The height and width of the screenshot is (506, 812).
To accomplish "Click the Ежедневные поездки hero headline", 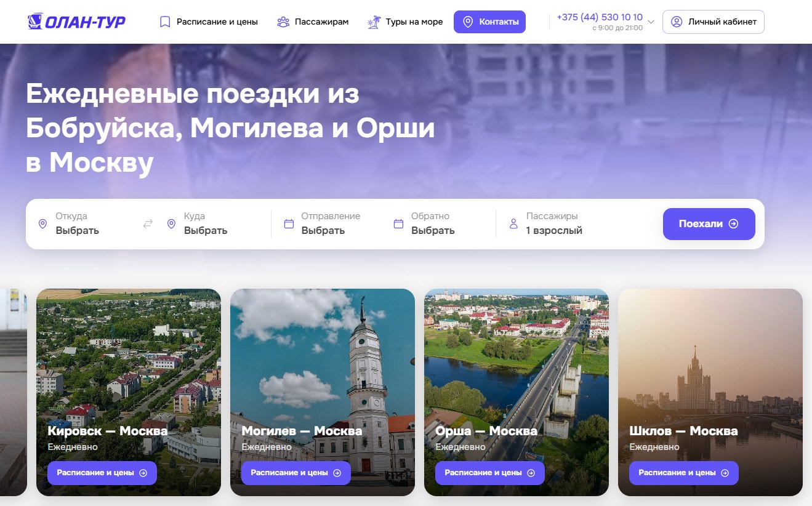I will point(230,129).
